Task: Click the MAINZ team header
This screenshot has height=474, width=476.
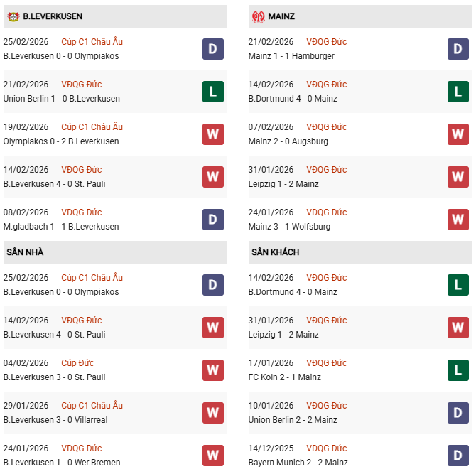Action: (282, 16)
